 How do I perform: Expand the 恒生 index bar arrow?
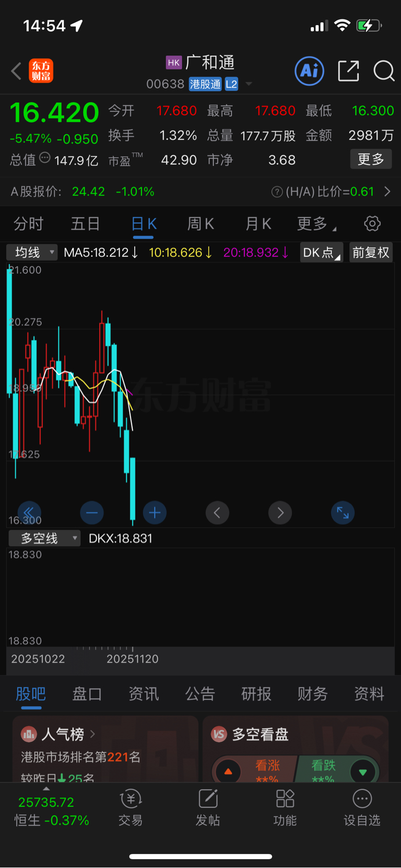click(x=46, y=789)
